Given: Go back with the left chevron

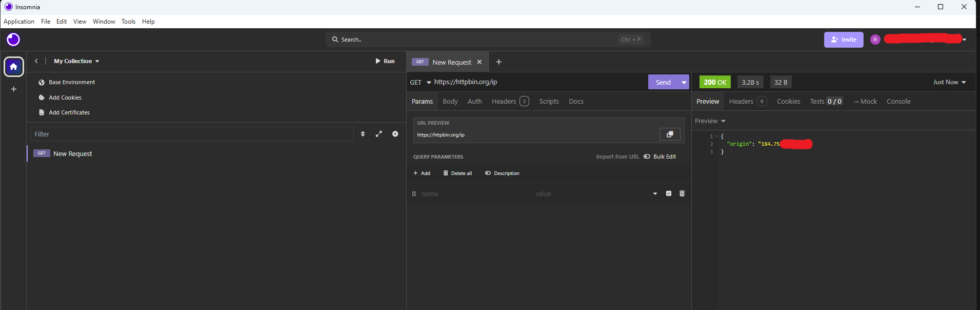Looking at the screenshot, I should [36, 61].
